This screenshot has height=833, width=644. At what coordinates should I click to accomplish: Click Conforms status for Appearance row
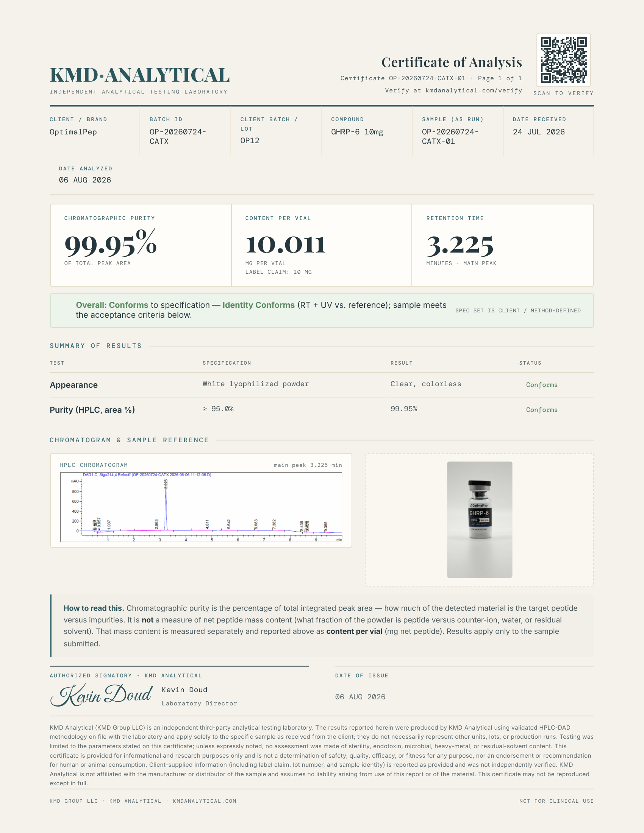point(542,385)
